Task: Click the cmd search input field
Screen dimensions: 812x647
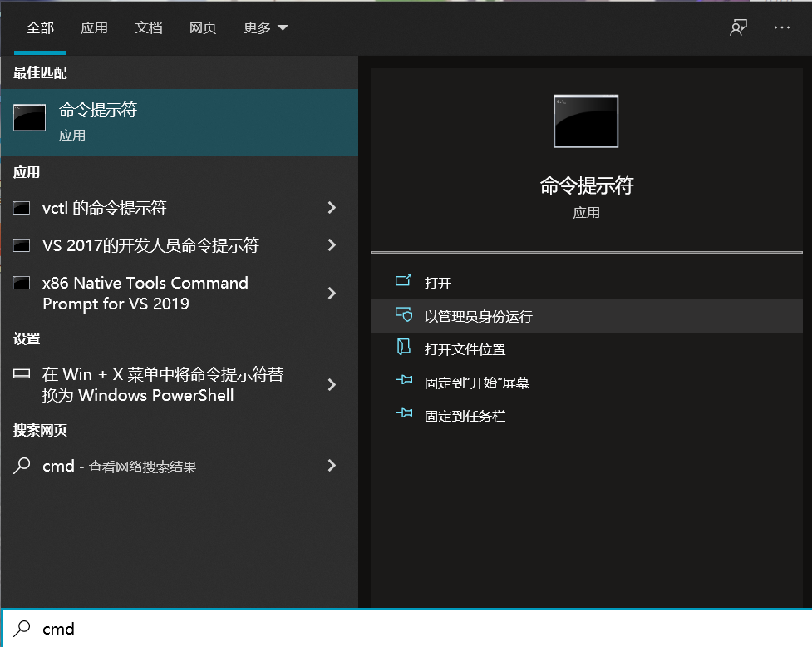Action: point(407,629)
